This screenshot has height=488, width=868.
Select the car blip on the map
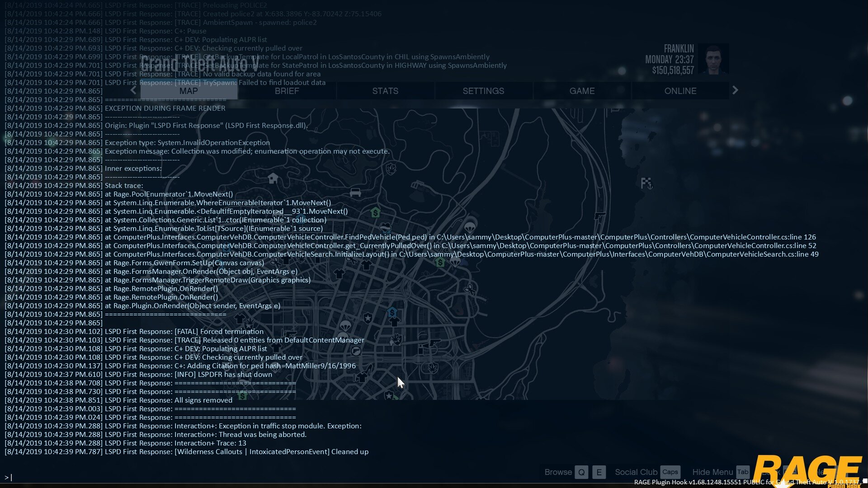tap(355, 193)
